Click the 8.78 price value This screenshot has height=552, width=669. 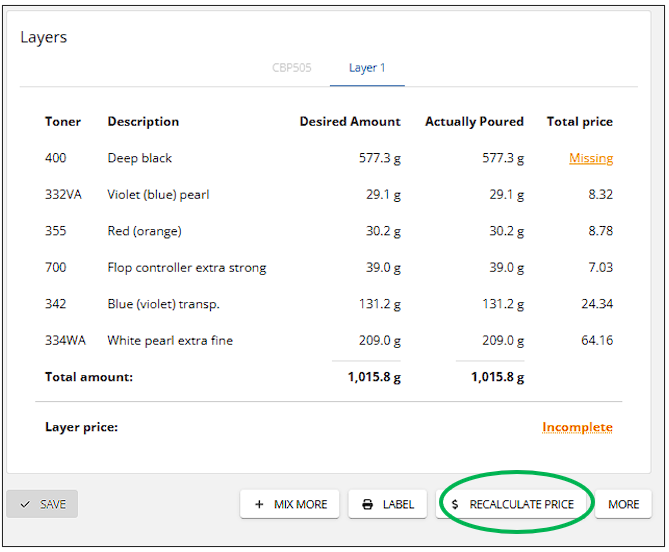600,231
